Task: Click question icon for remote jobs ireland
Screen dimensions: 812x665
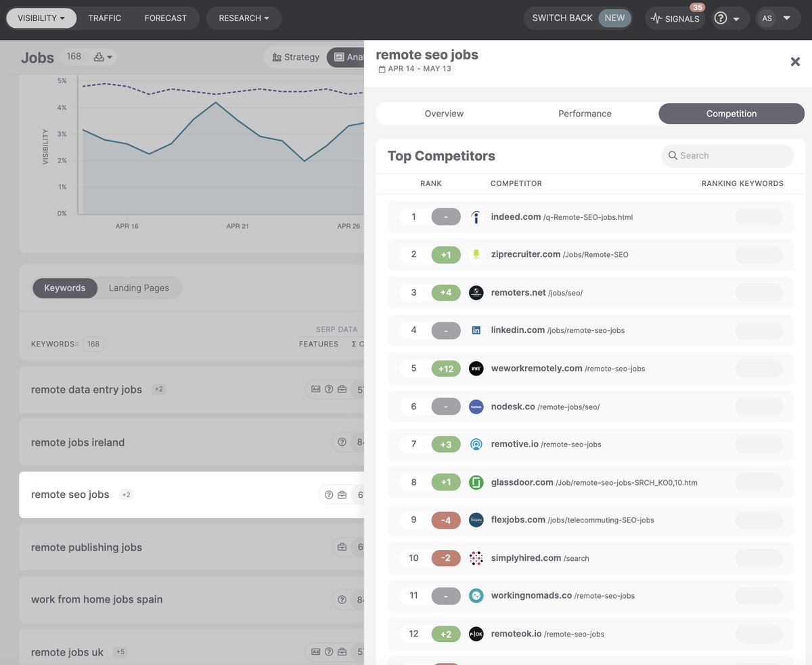Action: [x=342, y=442]
